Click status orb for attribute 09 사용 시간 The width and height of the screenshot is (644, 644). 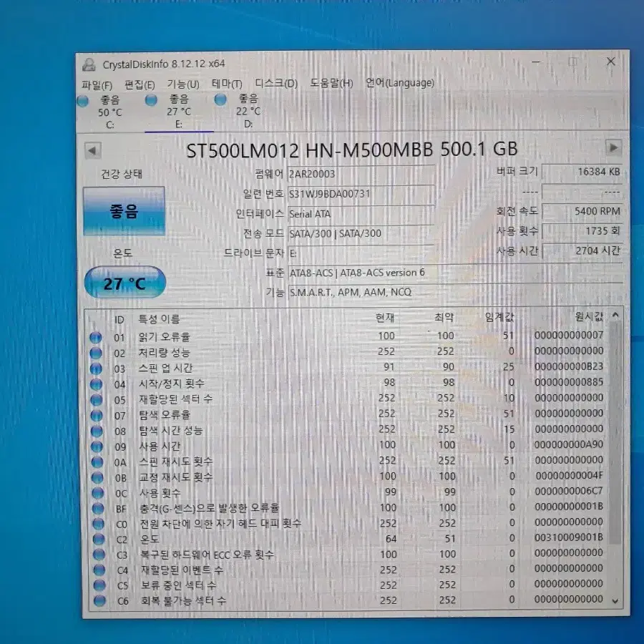97,447
